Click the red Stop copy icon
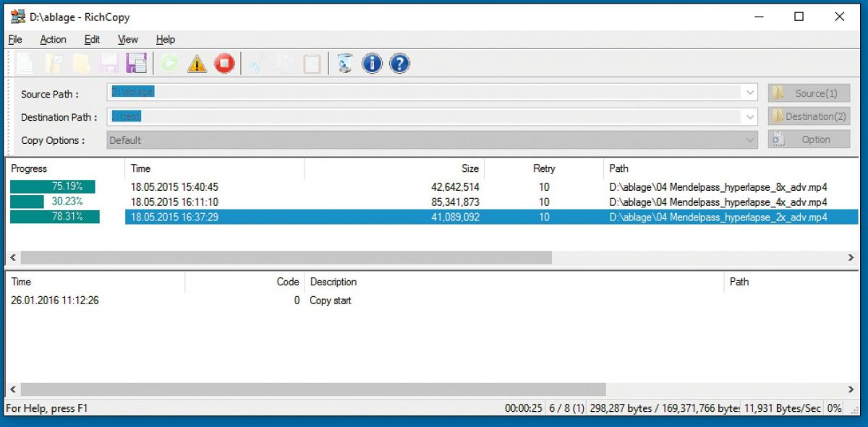Viewport: 868px width, 427px height. point(224,64)
